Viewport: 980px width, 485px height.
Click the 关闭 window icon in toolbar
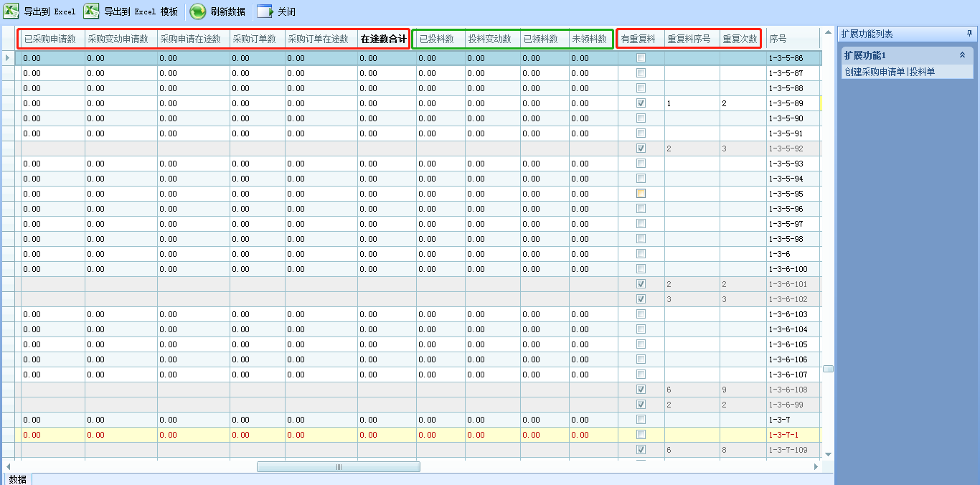(265, 11)
